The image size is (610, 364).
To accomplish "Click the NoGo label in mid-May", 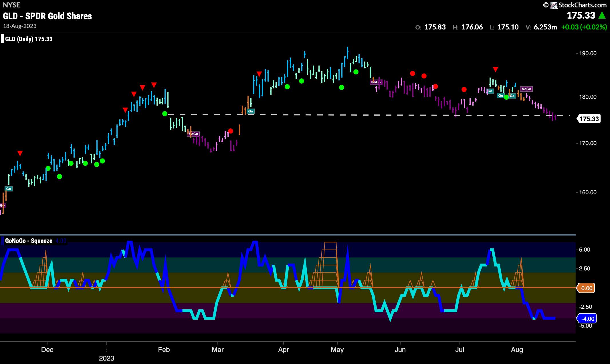I will coord(376,82).
